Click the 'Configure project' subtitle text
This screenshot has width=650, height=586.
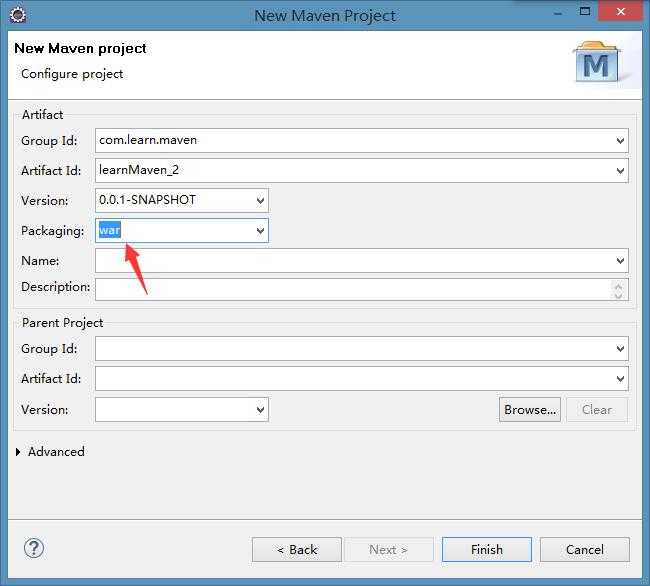72,74
